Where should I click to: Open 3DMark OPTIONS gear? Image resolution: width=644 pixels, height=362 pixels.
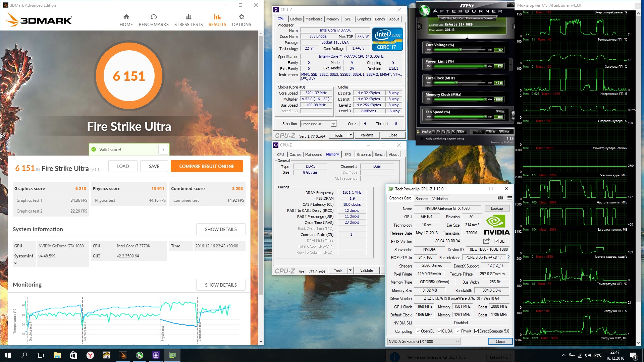pyautogui.click(x=241, y=17)
